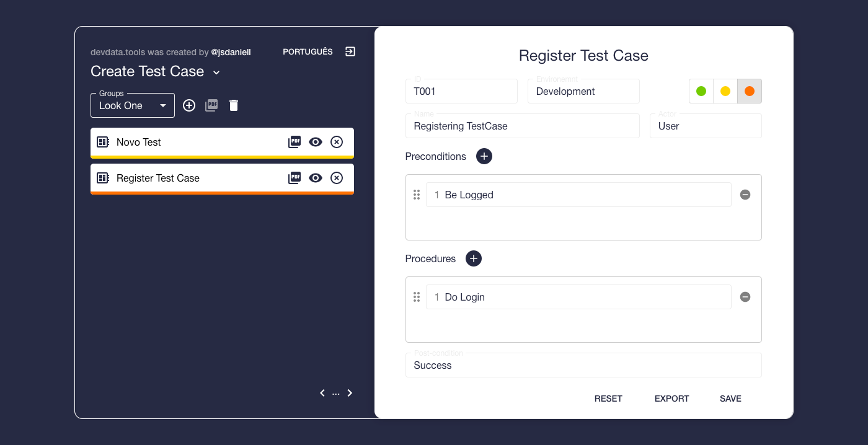
Task: Delete the Register Test Case entry
Action: [x=337, y=178]
